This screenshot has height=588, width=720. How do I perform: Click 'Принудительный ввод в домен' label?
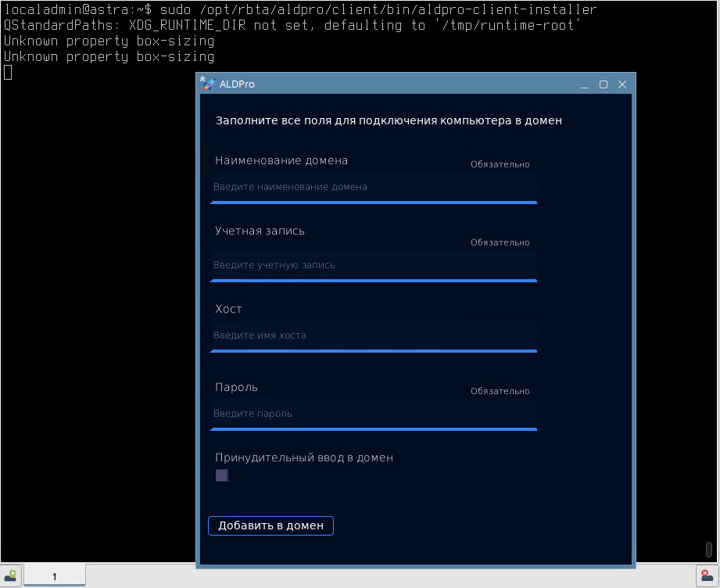[304, 458]
